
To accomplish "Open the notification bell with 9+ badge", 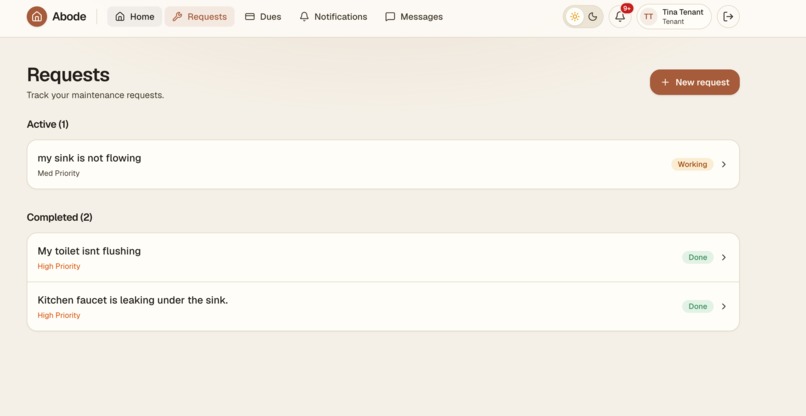I will (x=620, y=16).
